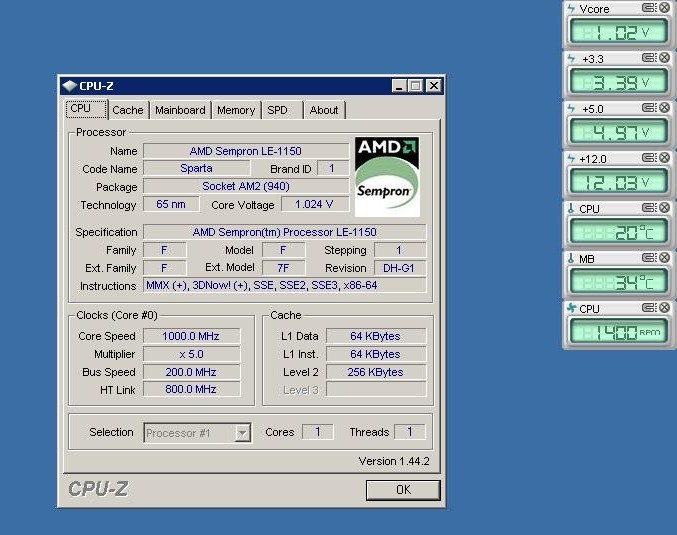677x535 pixels.
Task: Click the Core Speed value 1000.0 MHz
Action: tap(191, 336)
